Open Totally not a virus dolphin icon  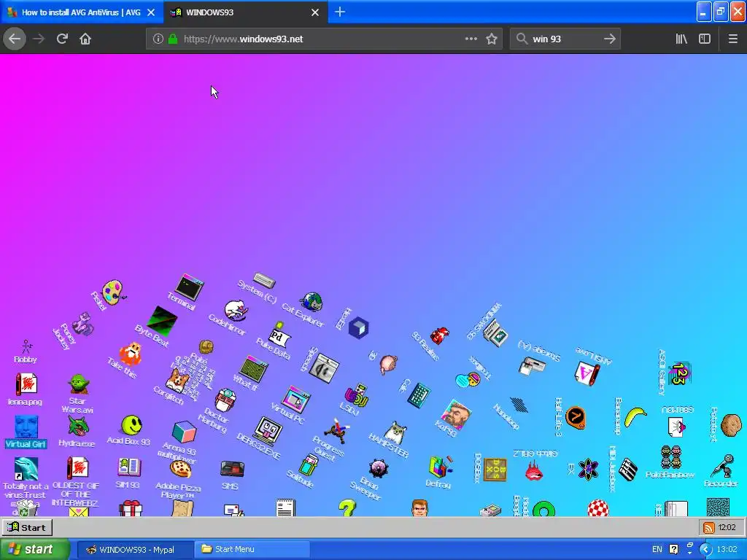click(x=26, y=469)
